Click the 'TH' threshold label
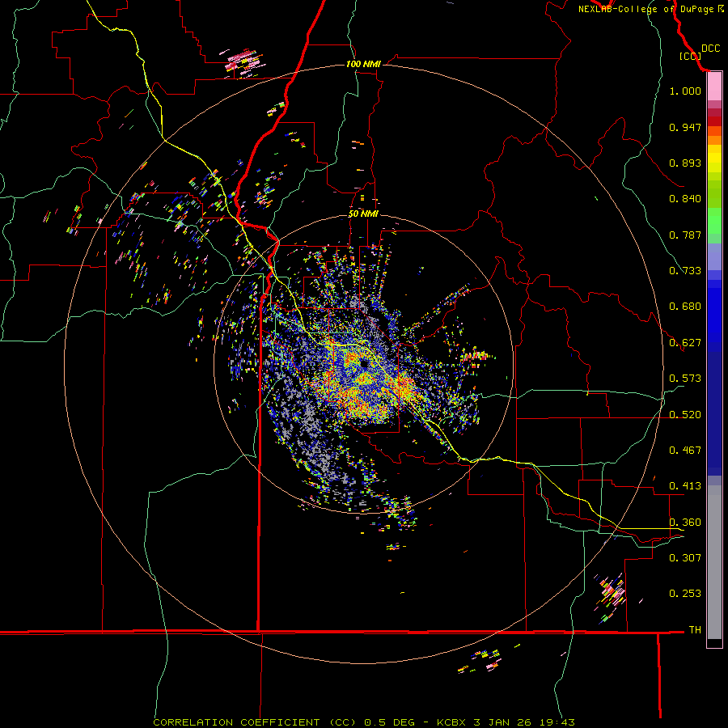This screenshot has width=728, height=728. point(695,630)
